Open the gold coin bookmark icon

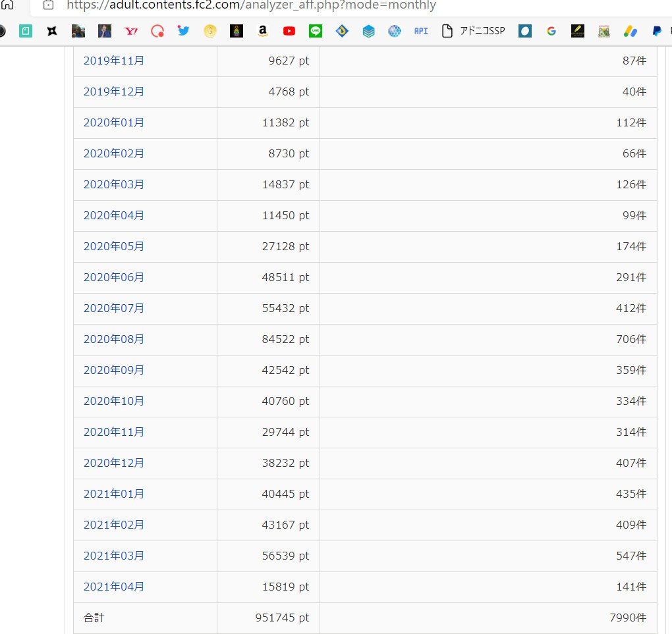pos(210,31)
